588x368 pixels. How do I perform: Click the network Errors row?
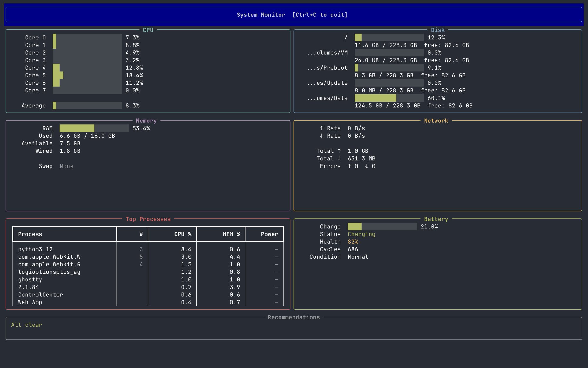(348, 166)
